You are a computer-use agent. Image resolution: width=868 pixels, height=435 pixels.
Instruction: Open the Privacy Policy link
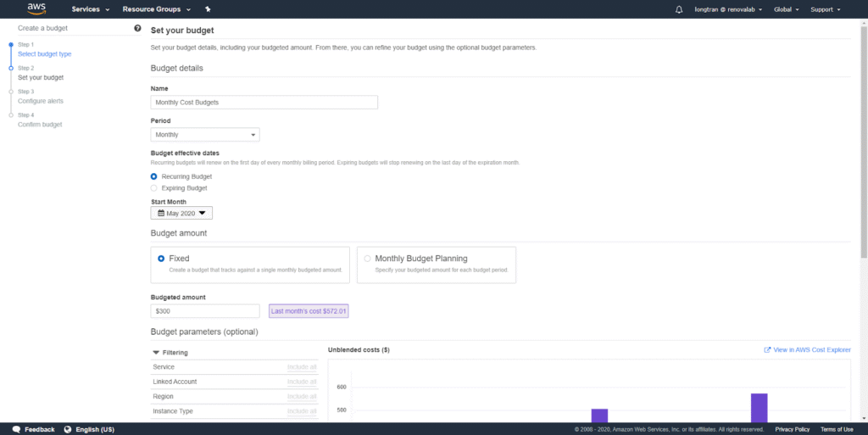[793, 429]
